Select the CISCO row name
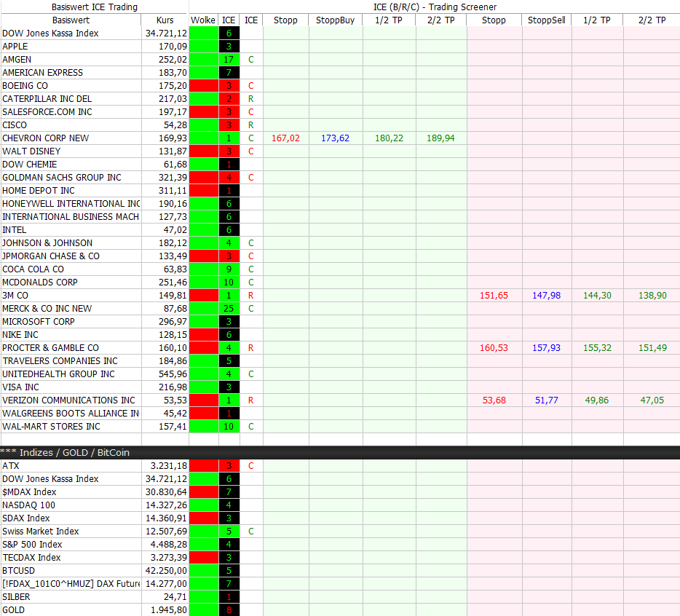Viewport: 680px width, 616px height. click(15, 125)
